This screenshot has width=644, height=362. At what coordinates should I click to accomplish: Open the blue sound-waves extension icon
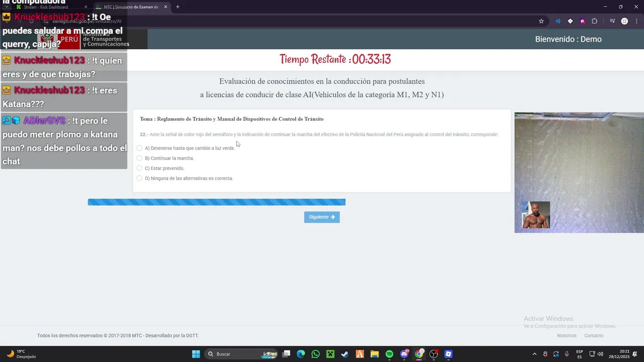point(558,21)
